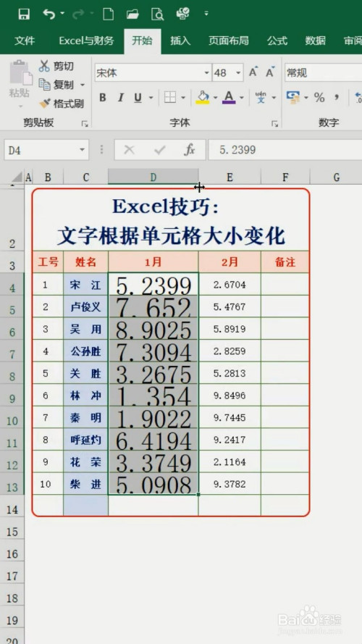The image size is (362, 644).
Task: Open the Excel与财务 tab
Action: click(86, 41)
